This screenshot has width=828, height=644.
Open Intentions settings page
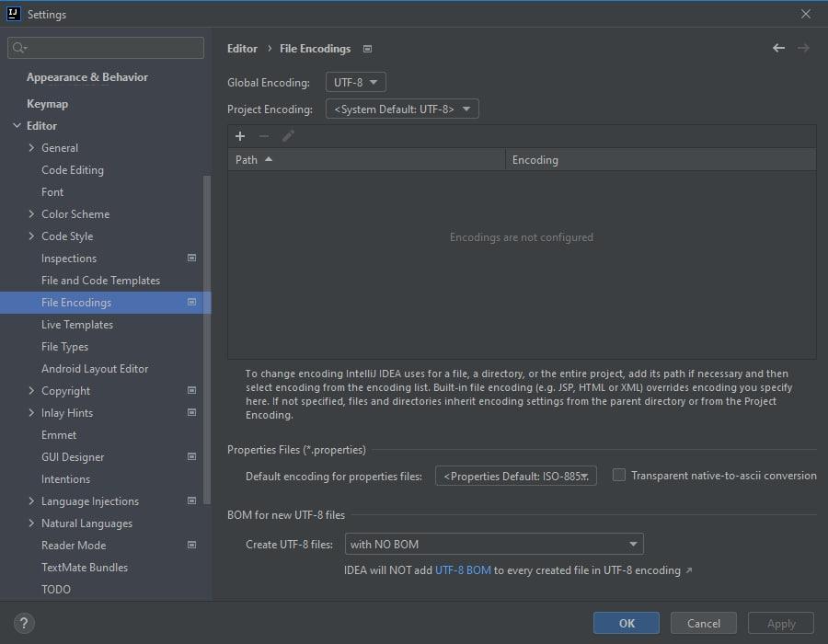click(65, 479)
